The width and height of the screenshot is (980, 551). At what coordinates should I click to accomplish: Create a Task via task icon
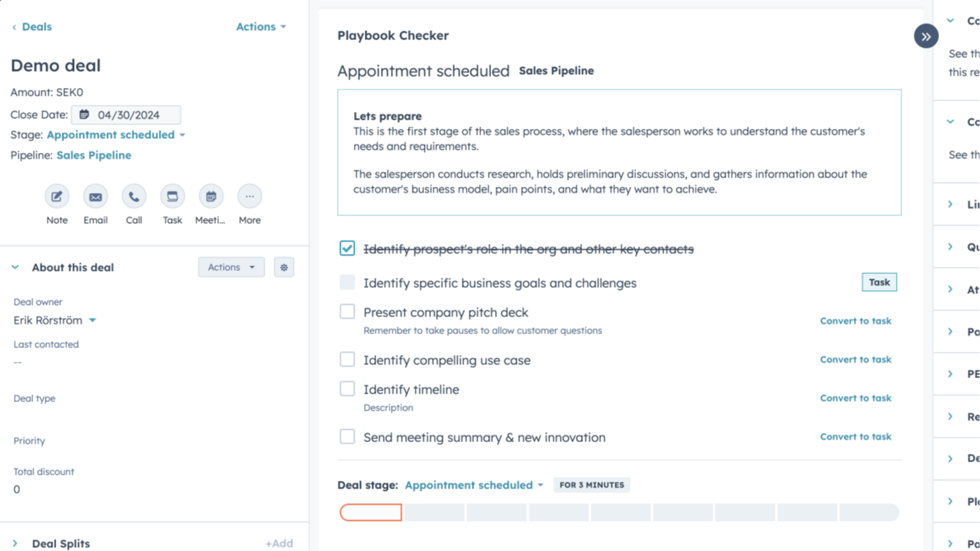[x=172, y=197]
